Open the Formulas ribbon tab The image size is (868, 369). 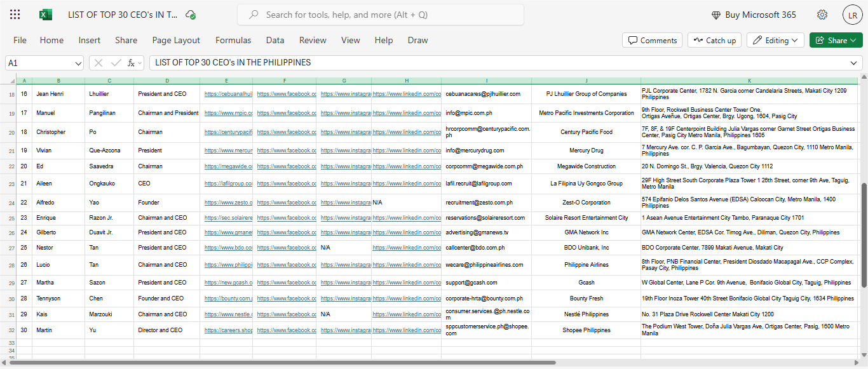pos(233,40)
